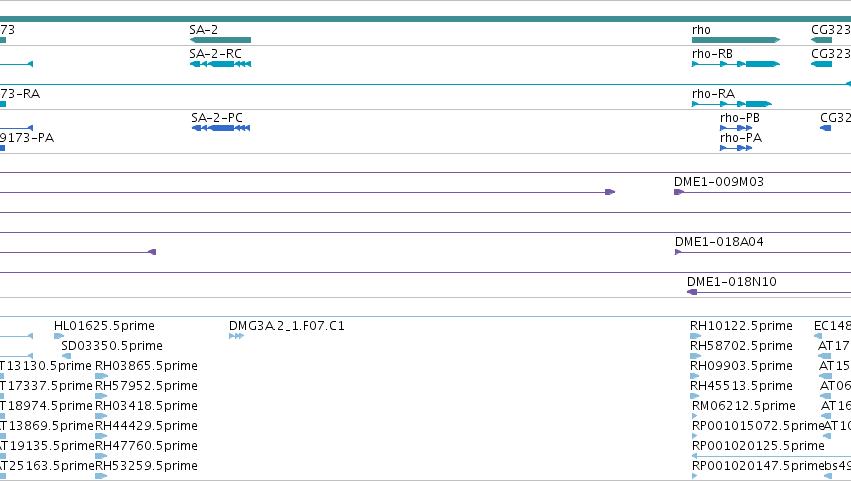Screen dimensions: 851x481
Task: Select the SA-2-PC protein glyph
Action: (221, 128)
